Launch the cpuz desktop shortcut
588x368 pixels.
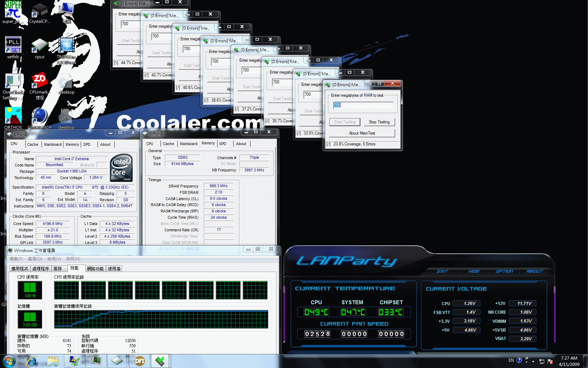coord(40,48)
